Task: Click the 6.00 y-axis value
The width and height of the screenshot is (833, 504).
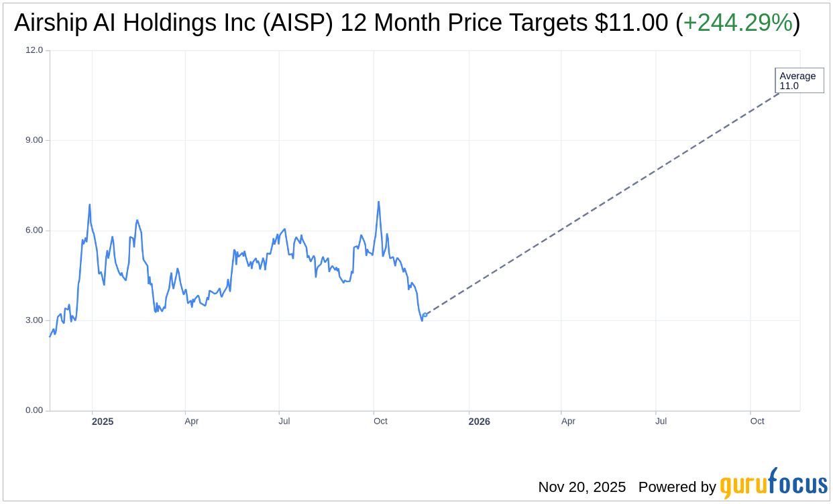Action: [x=34, y=231]
